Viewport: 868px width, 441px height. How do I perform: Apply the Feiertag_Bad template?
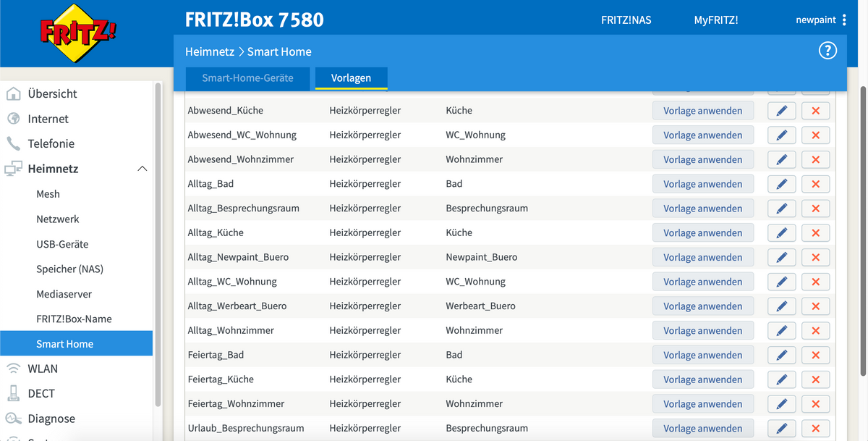click(703, 355)
